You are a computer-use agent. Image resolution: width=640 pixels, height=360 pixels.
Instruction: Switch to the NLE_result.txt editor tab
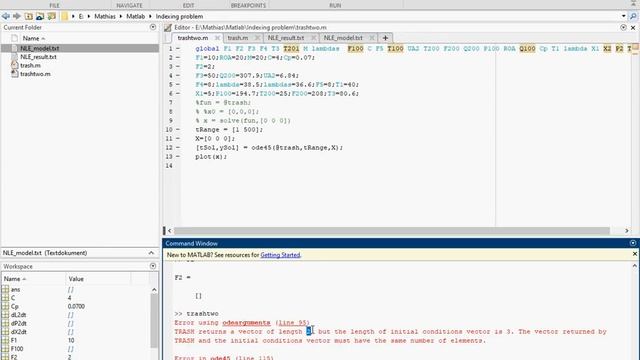[x=286, y=38]
